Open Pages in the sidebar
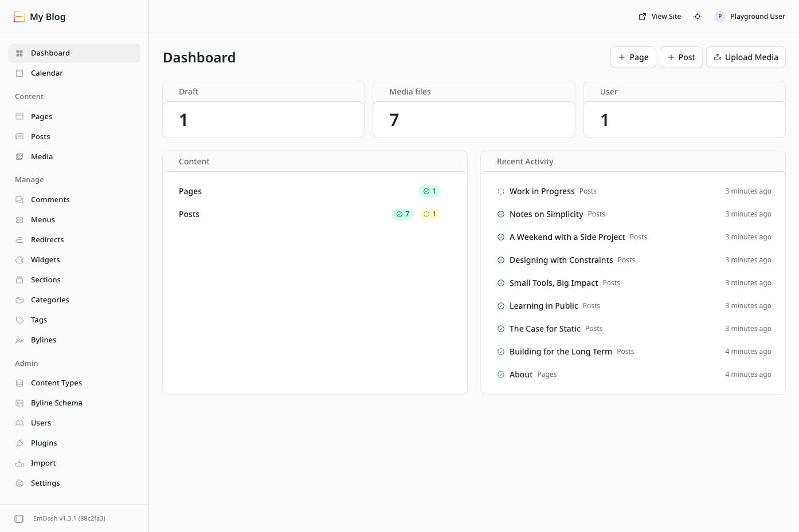Screen dimensions: 799x532 click(x=74, y=117)
